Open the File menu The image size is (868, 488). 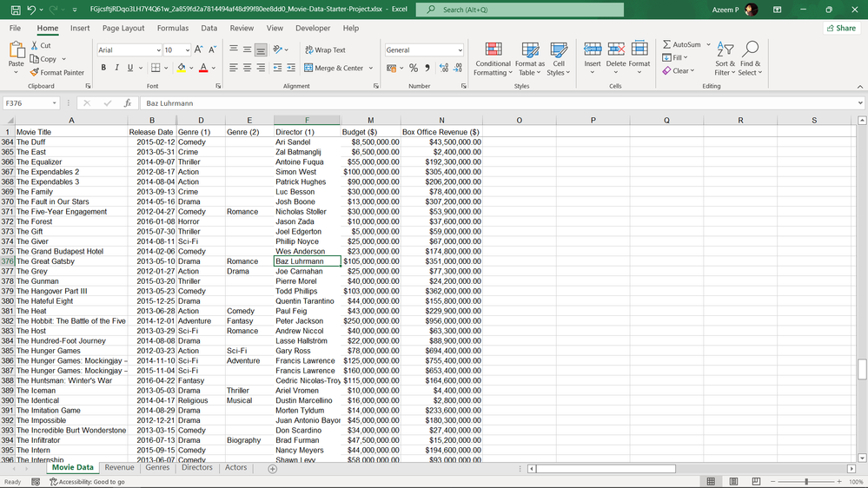15,28
